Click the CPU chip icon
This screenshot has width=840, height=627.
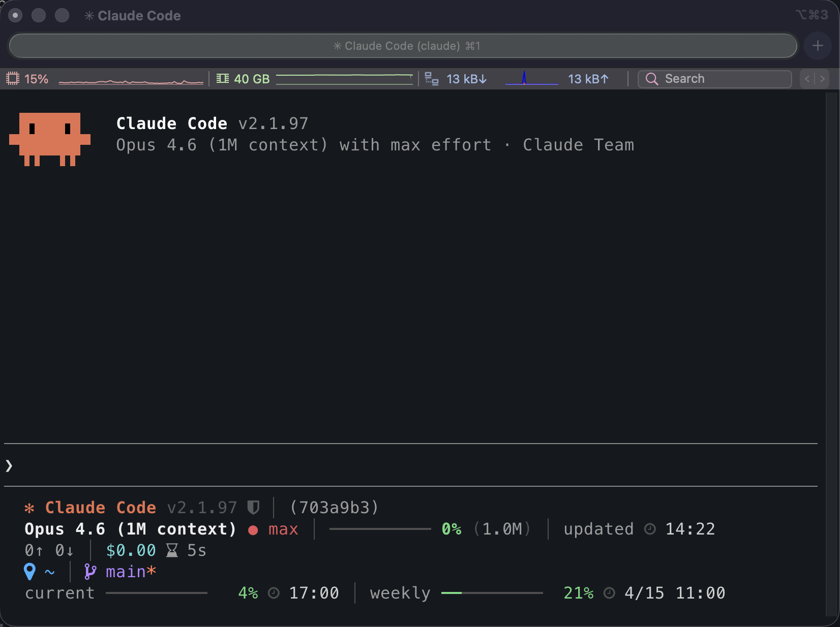[x=13, y=79]
